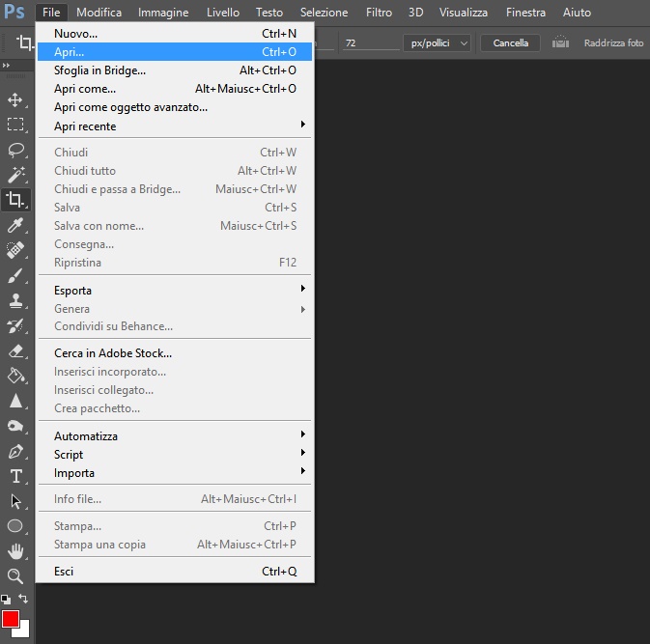
Task: Choose Apri come oggetto avanzato...
Action: (x=175, y=107)
